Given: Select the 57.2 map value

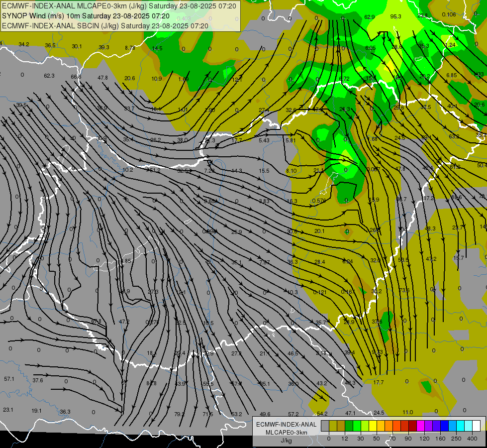Looking at the screenshot, I should coord(293,414).
